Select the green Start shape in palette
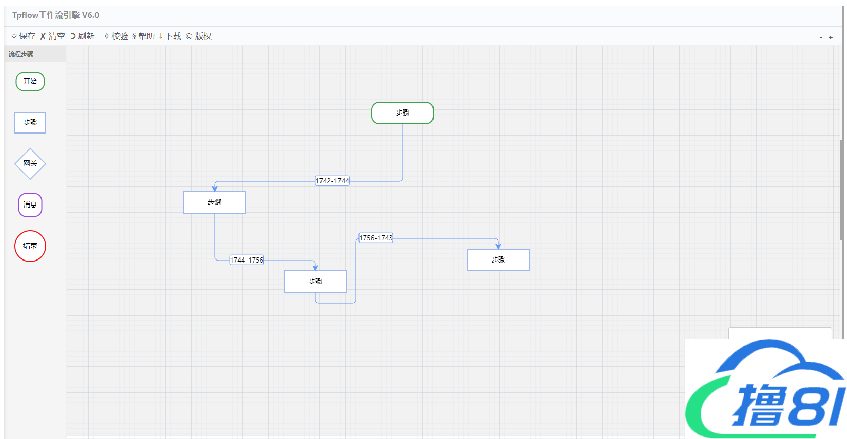Screen dimensions: 847x439 pos(30,81)
